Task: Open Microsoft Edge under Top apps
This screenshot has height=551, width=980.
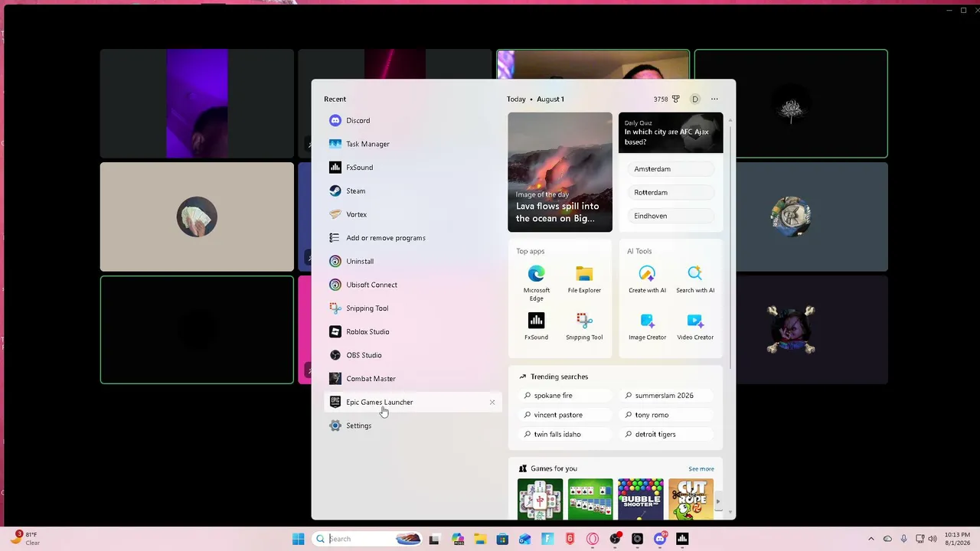Action: click(537, 282)
